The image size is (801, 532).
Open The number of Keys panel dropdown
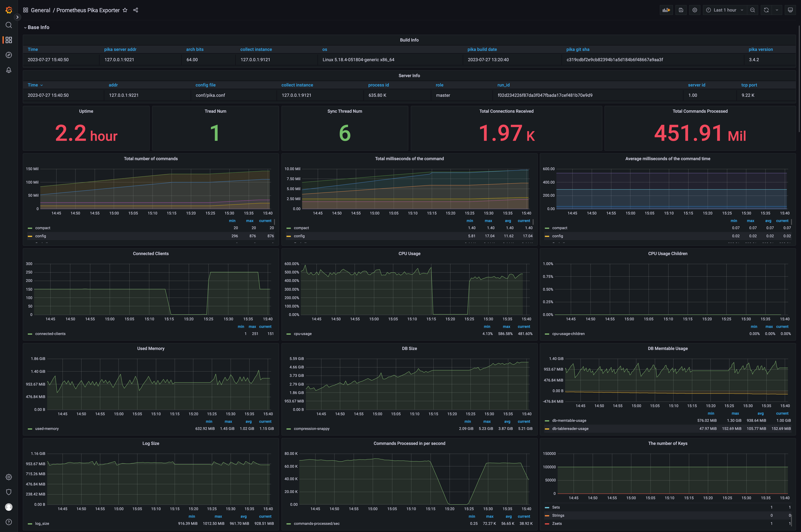tap(668, 444)
